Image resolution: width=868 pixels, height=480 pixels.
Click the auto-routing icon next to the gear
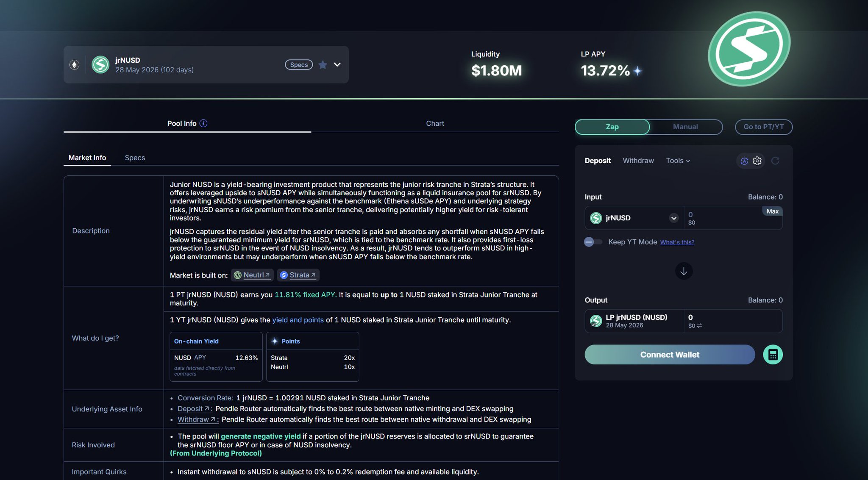[x=744, y=161]
